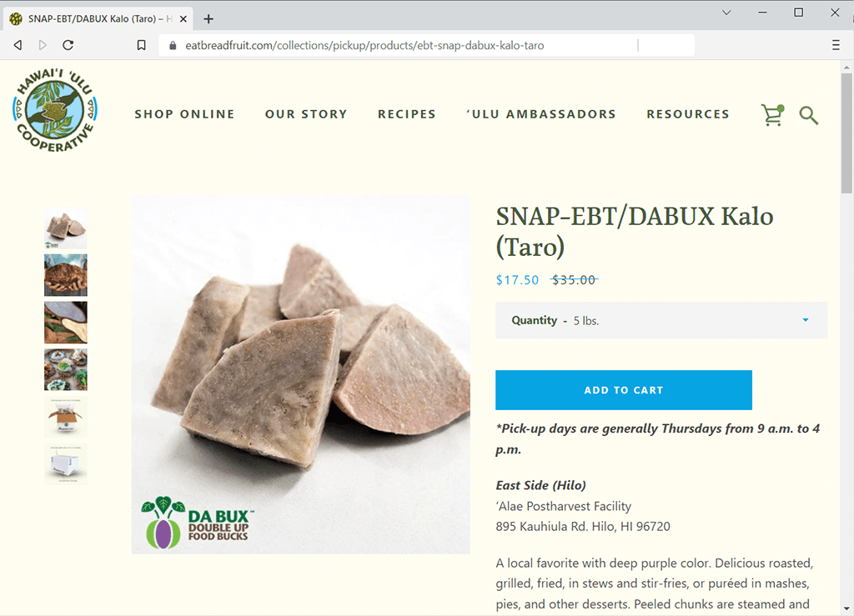
Task: Add the Kalo to cart
Action: (x=624, y=390)
